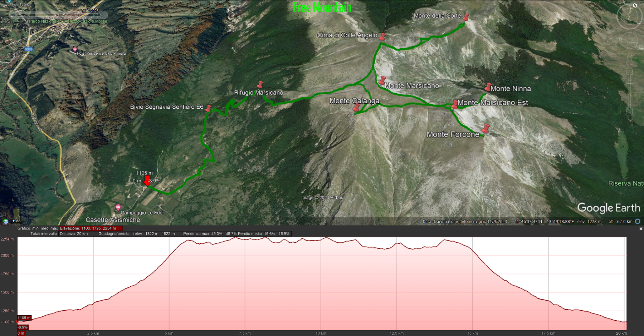Image resolution: width=644 pixels, height=336 pixels.
Task: Click the zoom-in end of zoom slider
Action: (x=630, y=71)
